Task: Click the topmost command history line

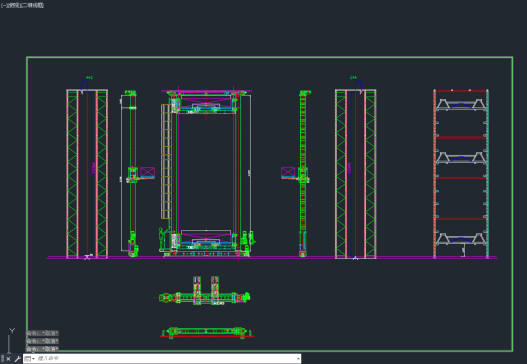Action: coord(42,333)
